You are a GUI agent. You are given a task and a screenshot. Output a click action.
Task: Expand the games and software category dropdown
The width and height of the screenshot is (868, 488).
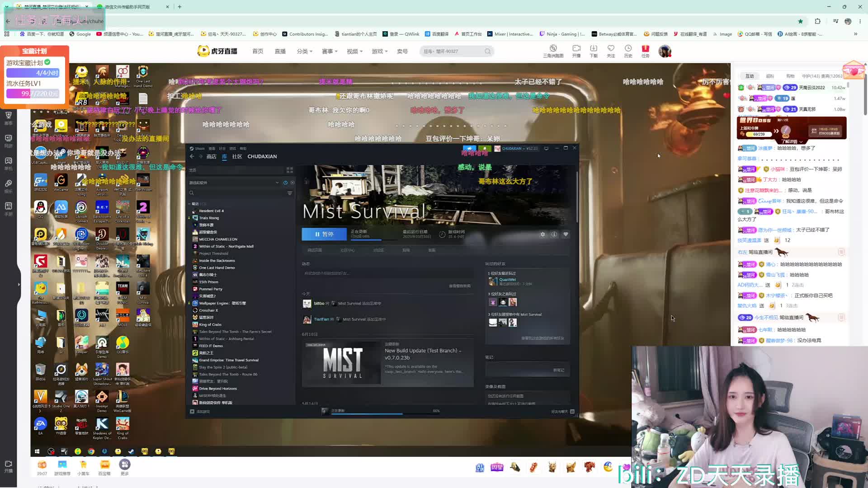(277, 183)
